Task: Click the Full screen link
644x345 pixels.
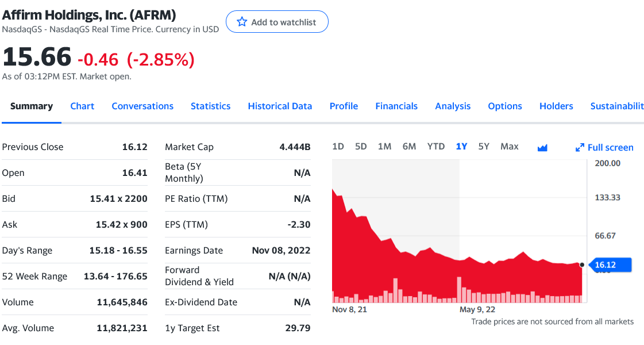Action: (610, 148)
